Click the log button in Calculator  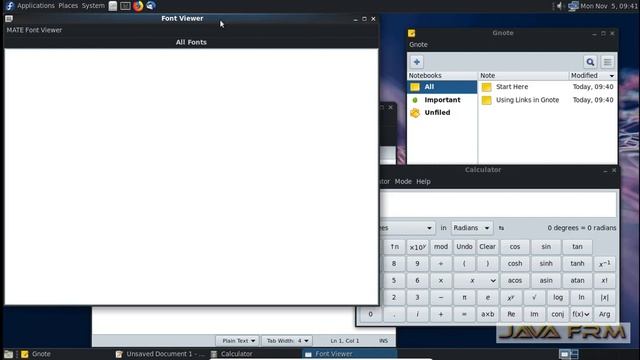(x=558, y=298)
